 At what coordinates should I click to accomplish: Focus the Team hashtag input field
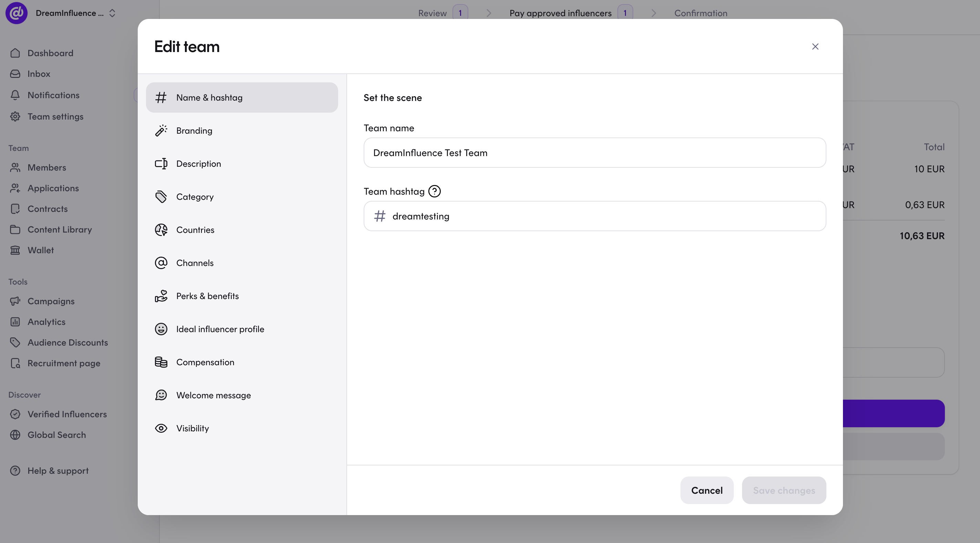(595, 216)
